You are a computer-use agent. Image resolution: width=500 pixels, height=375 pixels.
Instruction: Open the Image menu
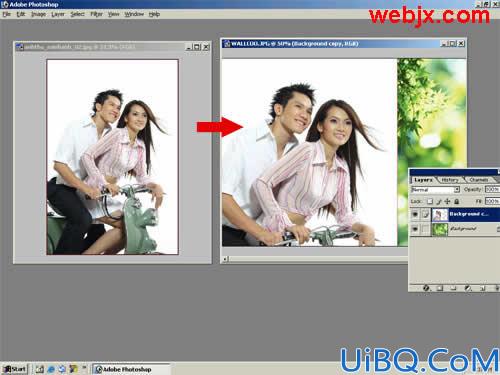pos(38,14)
